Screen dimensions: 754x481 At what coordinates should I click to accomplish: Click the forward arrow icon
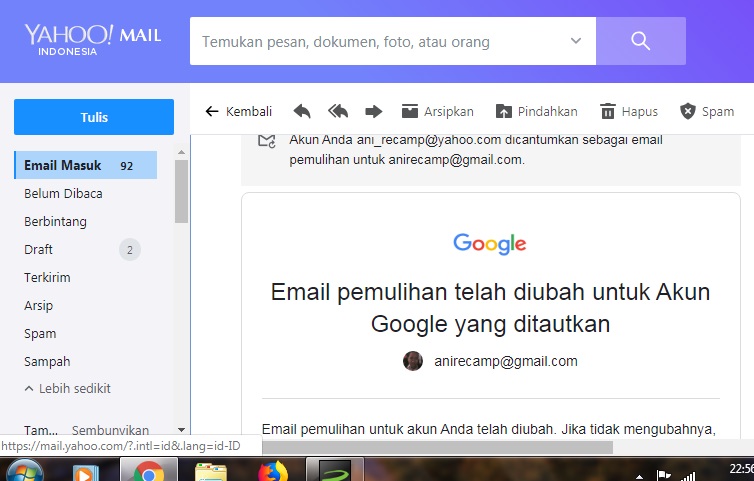[x=374, y=112]
